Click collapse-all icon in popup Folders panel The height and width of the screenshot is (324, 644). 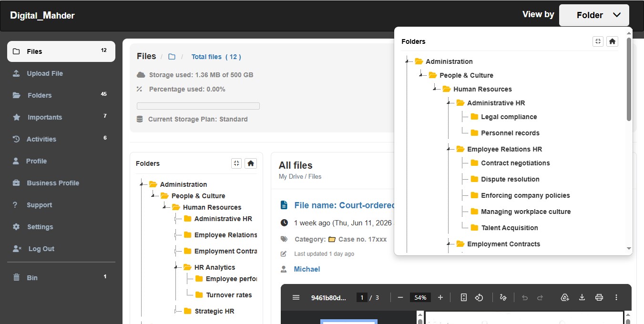click(x=598, y=41)
